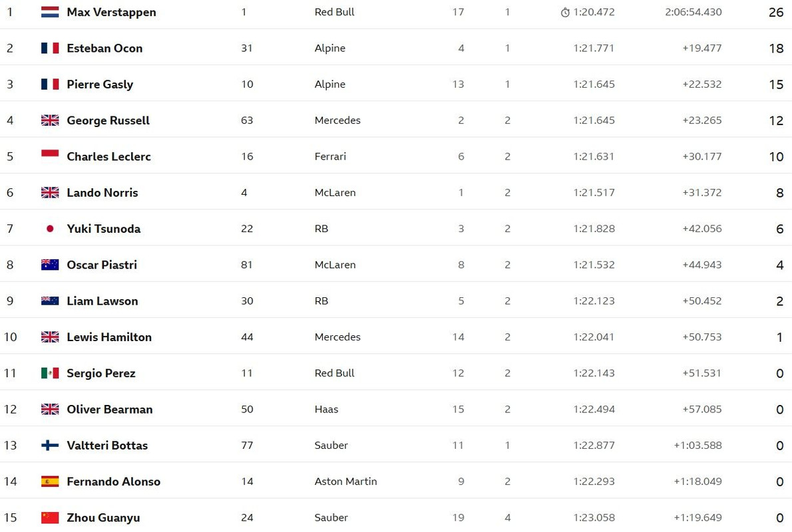This screenshot has width=792, height=532.
Task: Click the Aston Martin team cell
Action: pos(345,481)
